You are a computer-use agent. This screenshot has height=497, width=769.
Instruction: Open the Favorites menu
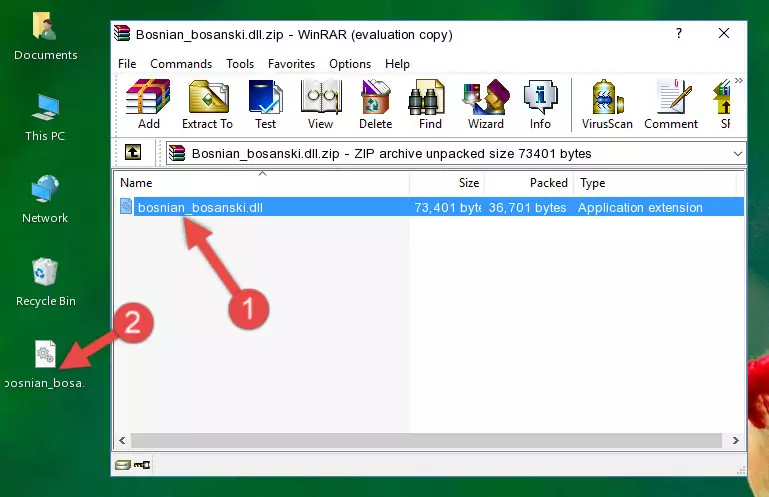[291, 64]
